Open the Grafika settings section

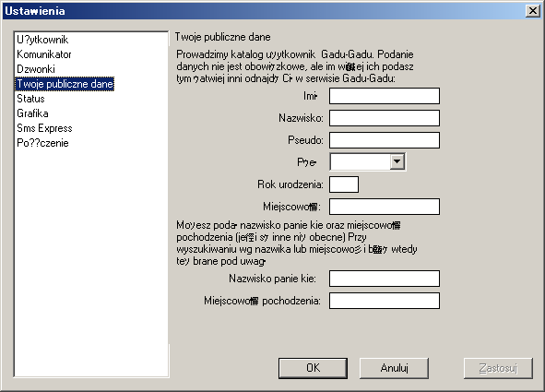click(x=32, y=113)
